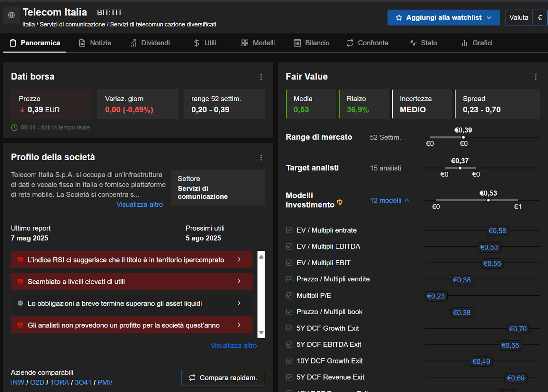Screen dimensions: 548x392
Task: Click the bear icon on Scambiato a livelli alert
Action: [x=20, y=281]
